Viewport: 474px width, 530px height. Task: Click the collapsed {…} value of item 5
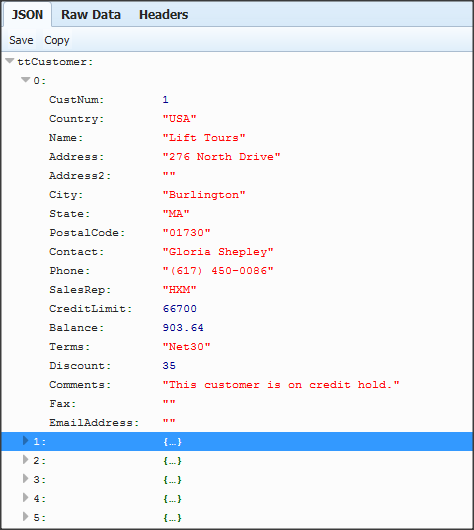tap(172, 517)
